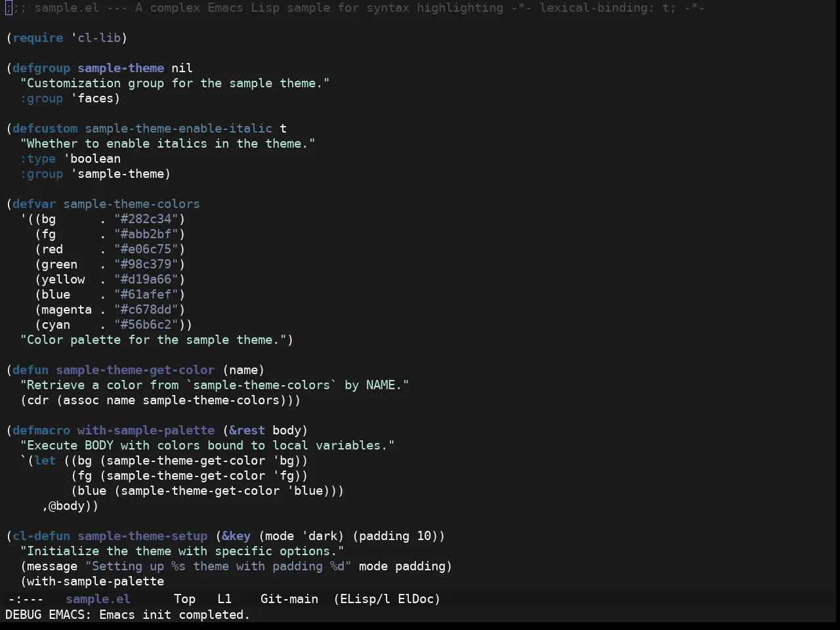
Task: Click the &key keyword
Action: 236,536
